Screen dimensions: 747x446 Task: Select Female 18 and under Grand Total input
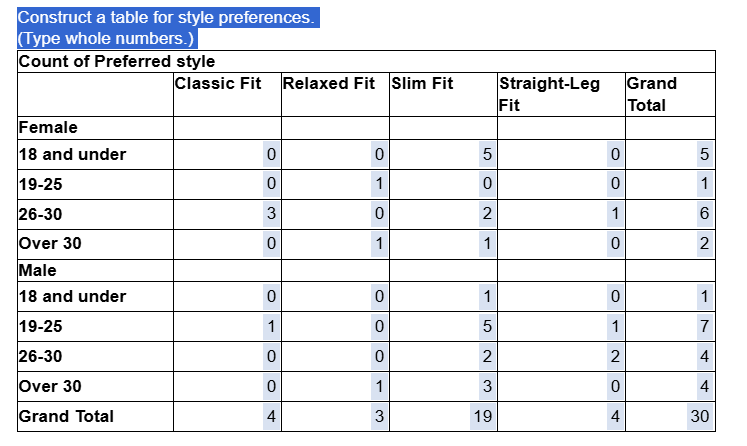tap(704, 155)
